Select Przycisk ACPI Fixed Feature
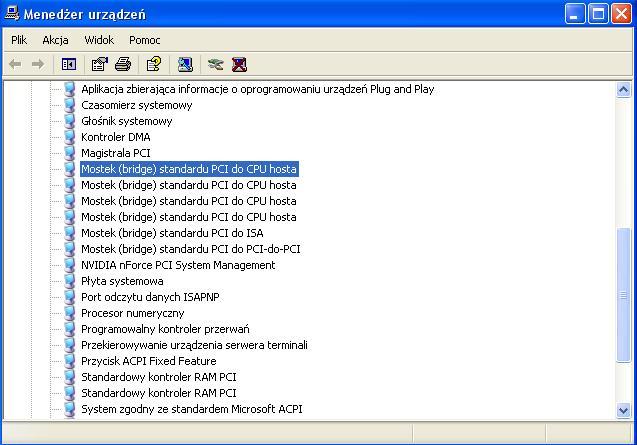637x445 pixels. point(148,361)
